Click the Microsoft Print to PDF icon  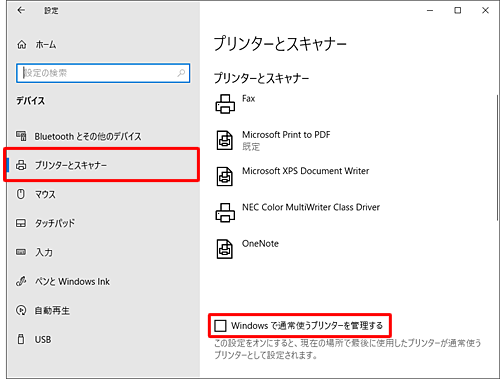pyautogui.click(x=225, y=140)
